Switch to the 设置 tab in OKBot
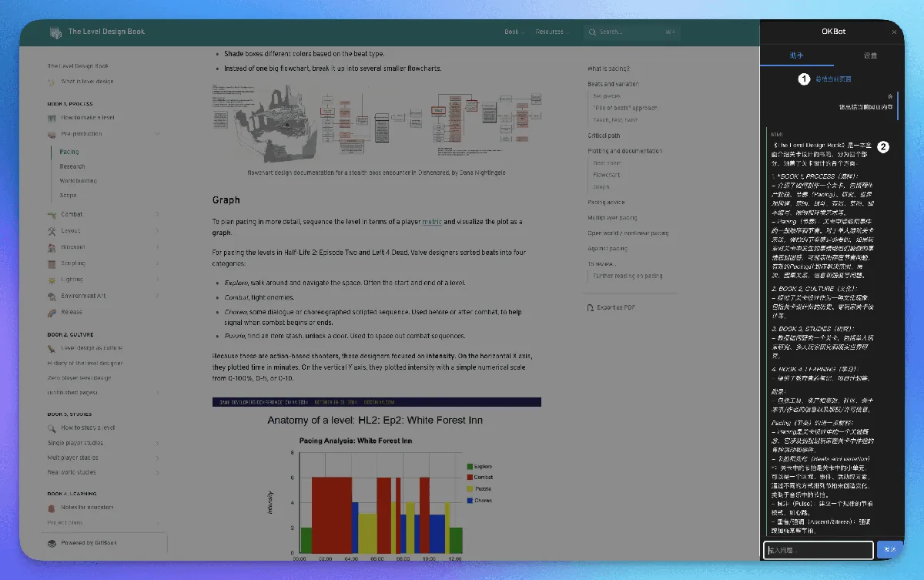Screen dimensions: 924x580 pyautogui.click(x=870, y=56)
